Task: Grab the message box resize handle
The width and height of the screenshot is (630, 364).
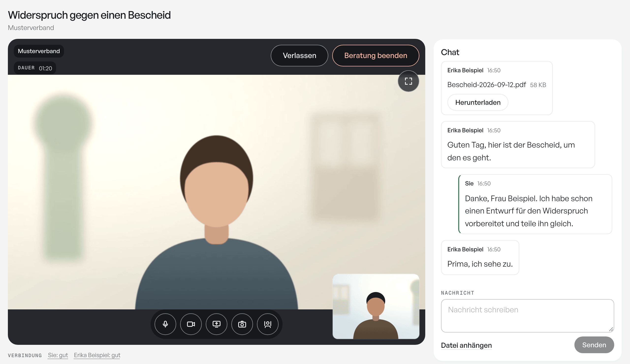Action: click(611, 329)
